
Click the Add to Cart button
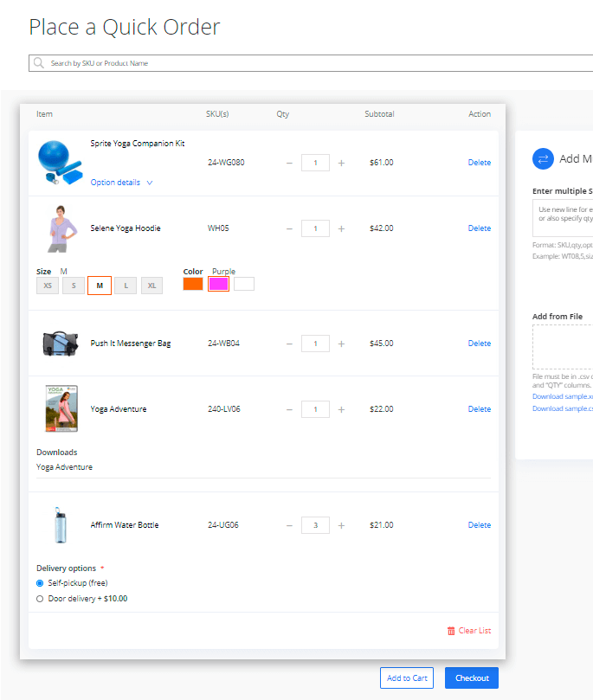click(x=407, y=678)
